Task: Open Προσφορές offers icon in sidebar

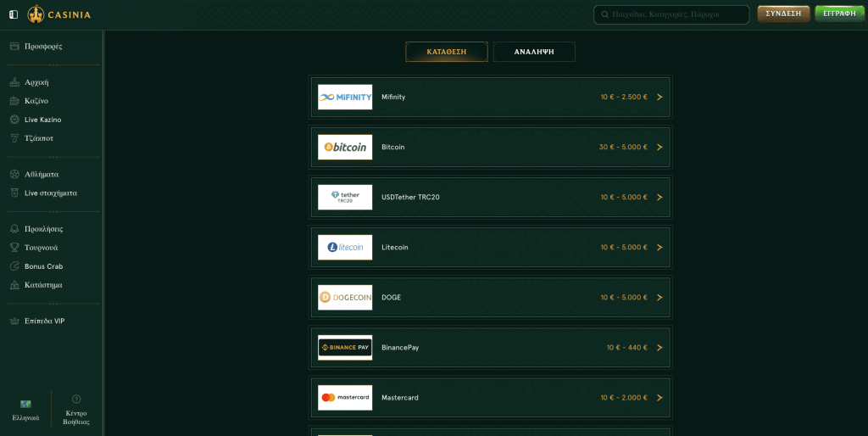Action: tap(14, 47)
